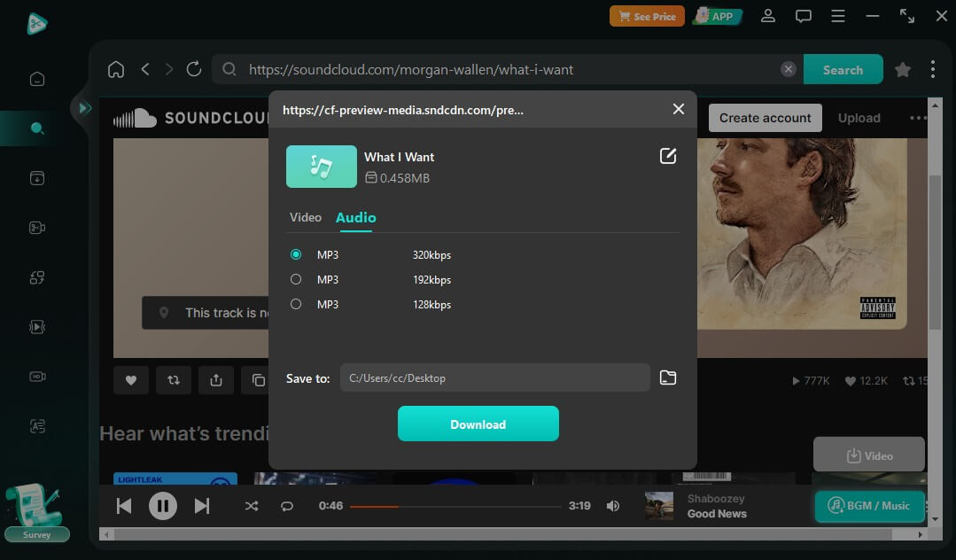The image size is (956, 560).
Task: Click the album artwork image
Action: pyautogui.click(x=802, y=234)
